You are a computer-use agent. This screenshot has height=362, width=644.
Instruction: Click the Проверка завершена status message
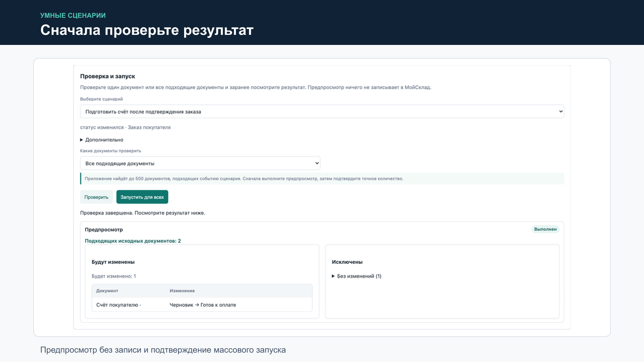143,213
